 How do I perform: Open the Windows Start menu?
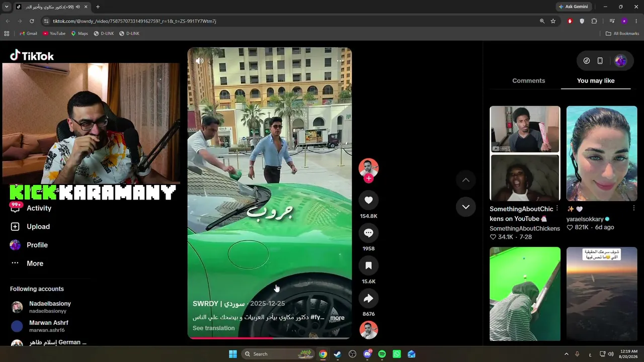coord(233,354)
